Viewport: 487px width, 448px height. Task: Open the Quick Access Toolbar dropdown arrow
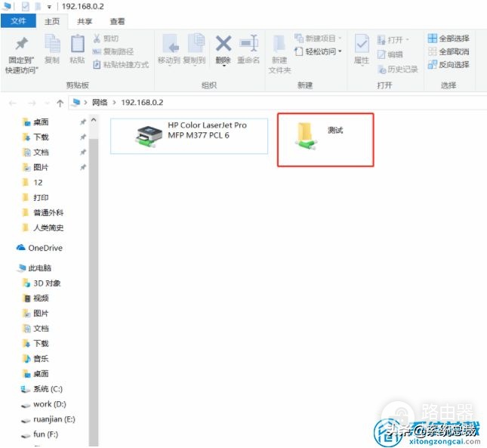tap(49, 7)
